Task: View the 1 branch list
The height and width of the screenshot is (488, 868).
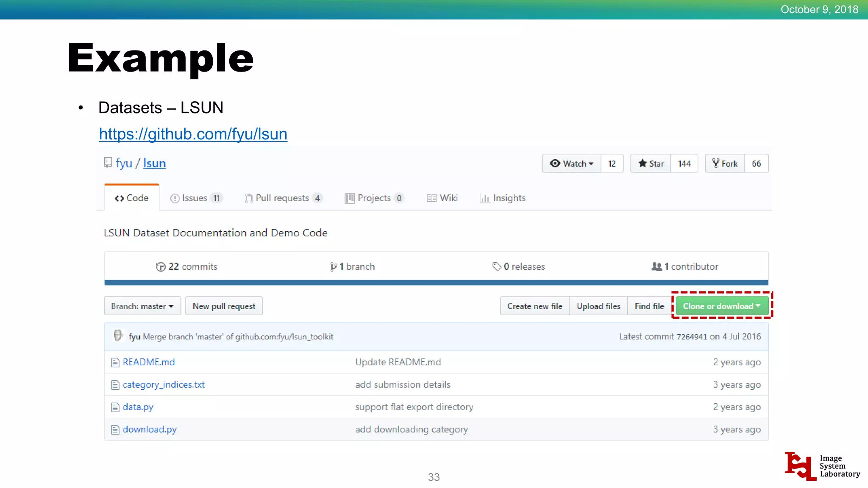Action: tap(353, 266)
